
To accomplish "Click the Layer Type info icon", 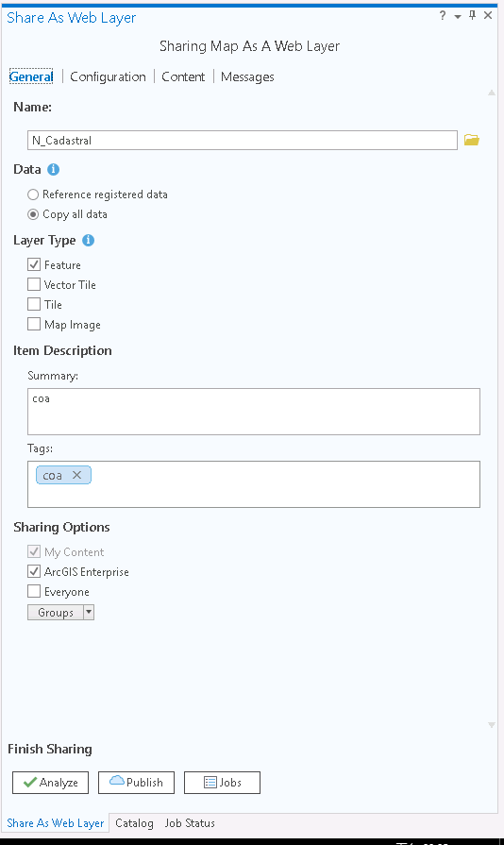I will [x=89, y=241].
